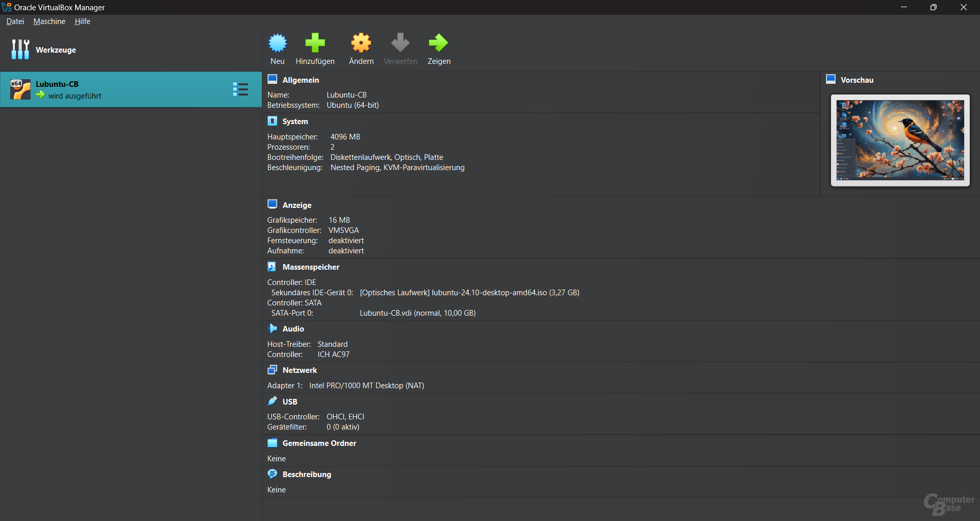This screenshot has height=521, width=980.
Task: Open the Netzwerk settings header link
Action: tap(300, 370)
